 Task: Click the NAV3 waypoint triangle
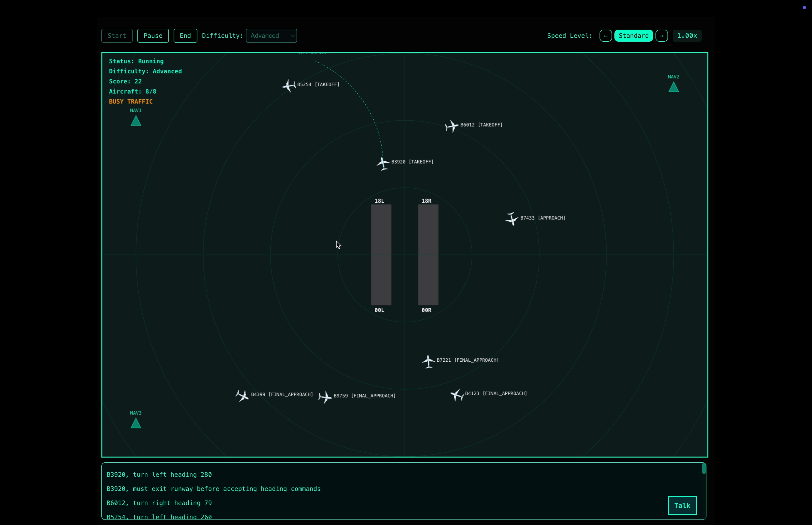pyautogui.click(x=136, y=423)
